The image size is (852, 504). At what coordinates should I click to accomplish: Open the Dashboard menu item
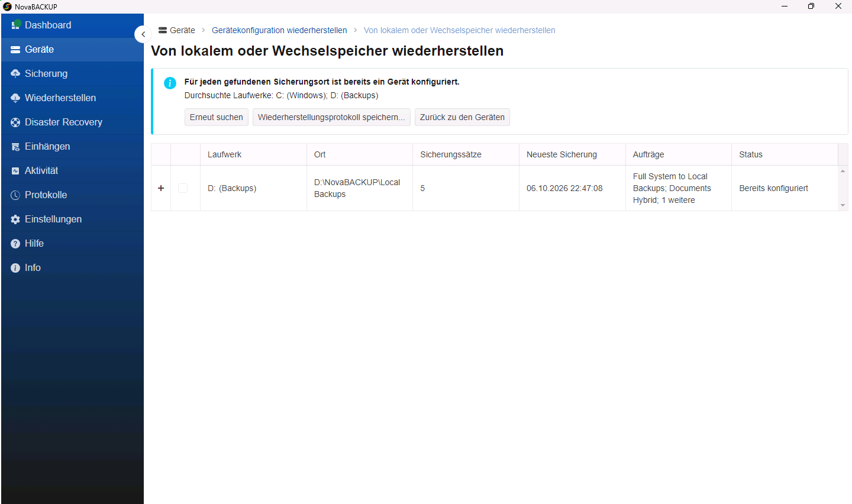72,25
